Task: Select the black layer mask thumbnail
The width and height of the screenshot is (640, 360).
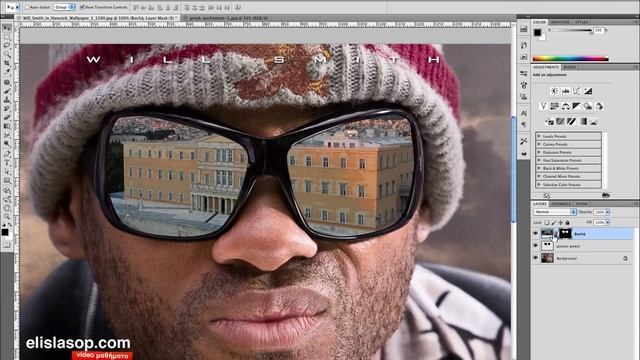Action: coord(565,233)
